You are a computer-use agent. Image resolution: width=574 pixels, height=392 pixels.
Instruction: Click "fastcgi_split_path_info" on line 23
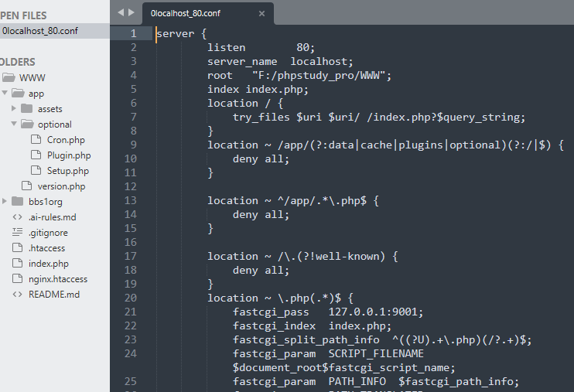(306, 339)
